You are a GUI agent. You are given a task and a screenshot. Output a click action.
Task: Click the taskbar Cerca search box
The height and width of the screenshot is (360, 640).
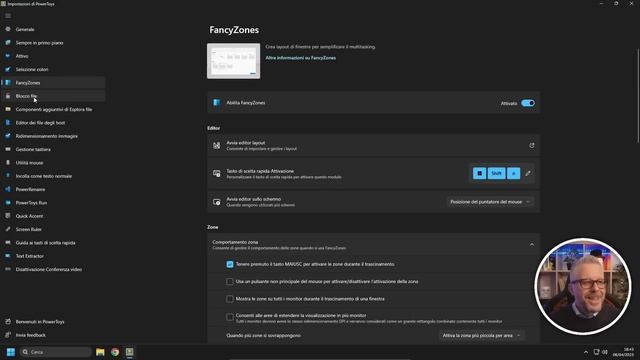click(x=56, y=352)
